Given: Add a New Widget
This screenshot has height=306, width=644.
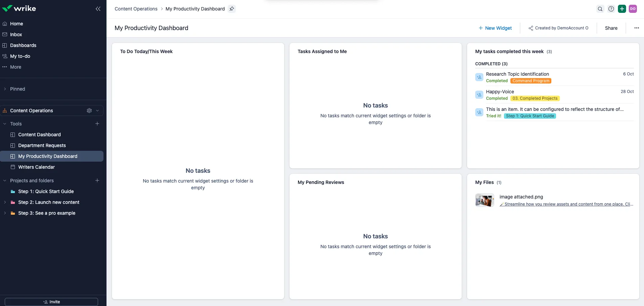Looking at the screenshot, I should (495, 28).
